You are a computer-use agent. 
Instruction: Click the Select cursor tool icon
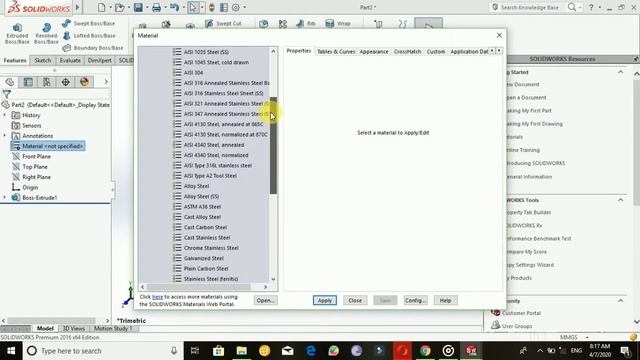tap(193, 7)
